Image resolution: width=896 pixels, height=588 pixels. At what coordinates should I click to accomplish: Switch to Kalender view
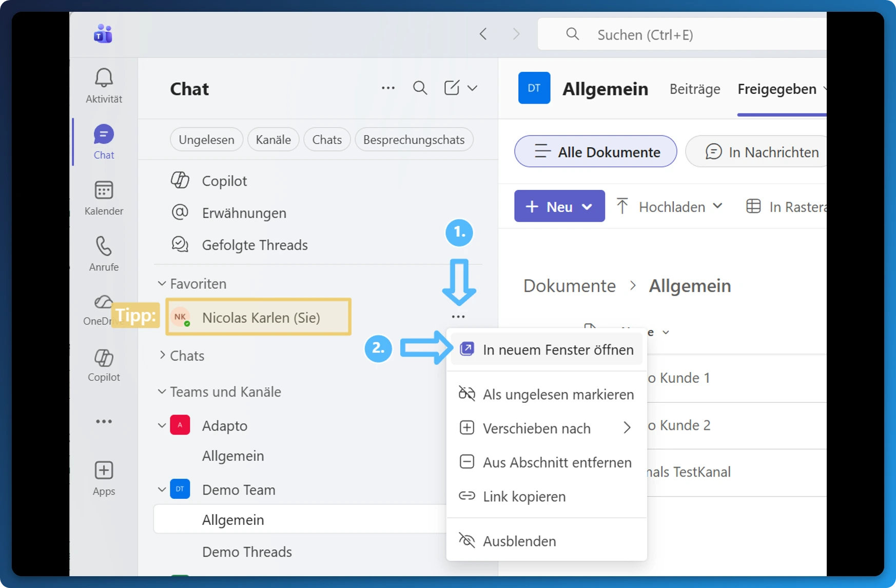[103, 198]
